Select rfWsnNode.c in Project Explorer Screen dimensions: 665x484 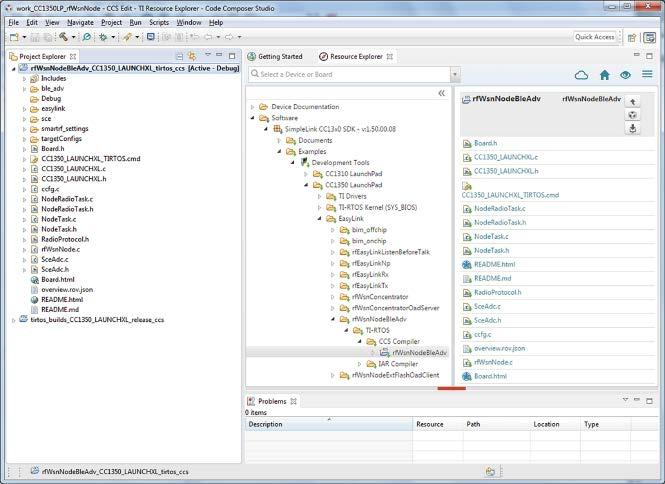point(61,249)
